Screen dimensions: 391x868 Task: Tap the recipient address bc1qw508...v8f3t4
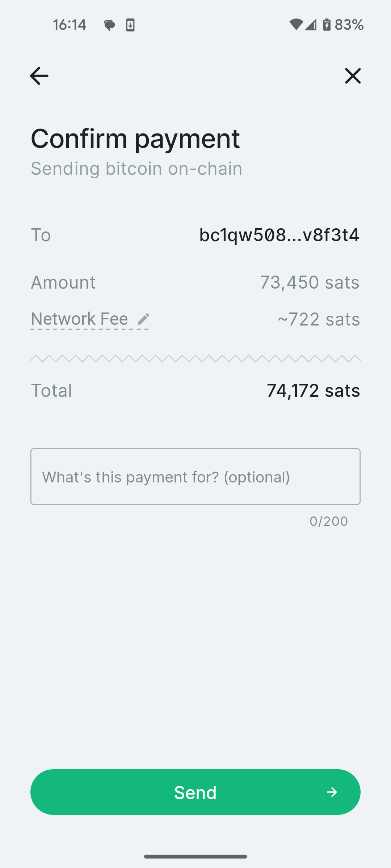pyautogui.click(x=279, y=235)
